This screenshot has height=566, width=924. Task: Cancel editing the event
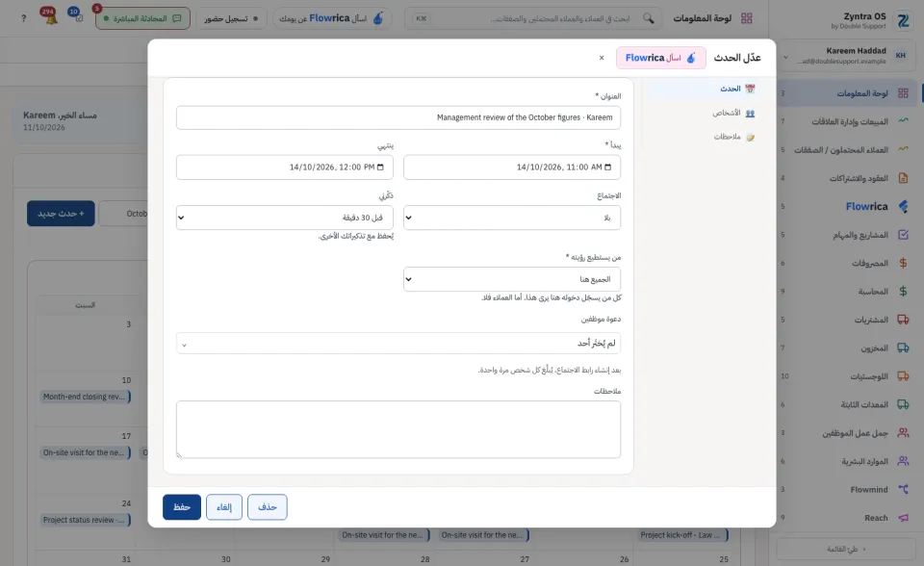pyautogui.click(x=224, y=507)
